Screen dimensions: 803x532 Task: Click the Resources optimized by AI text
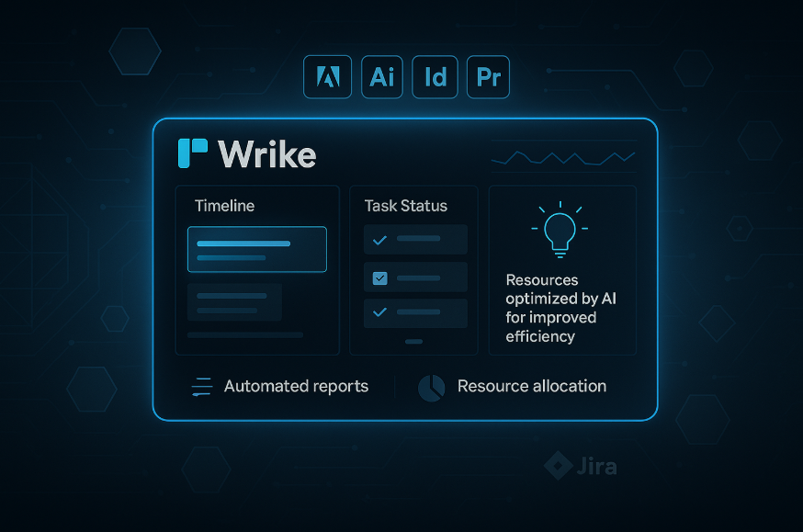560,308
